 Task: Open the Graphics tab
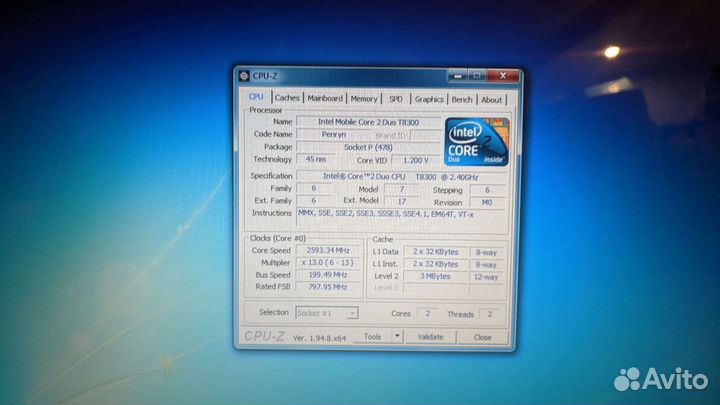(x=429, y=99)
